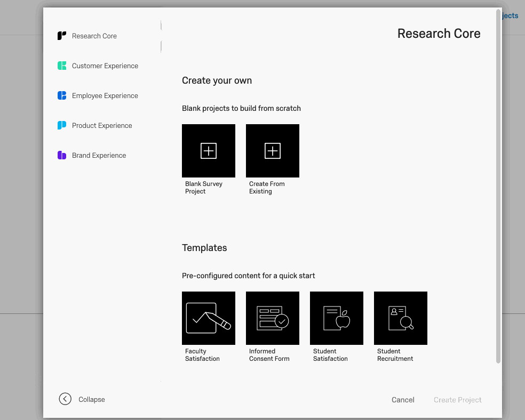Switch to Employee Experience category label
Viewport: 525px width, 420px height.
tap(105, 95)
